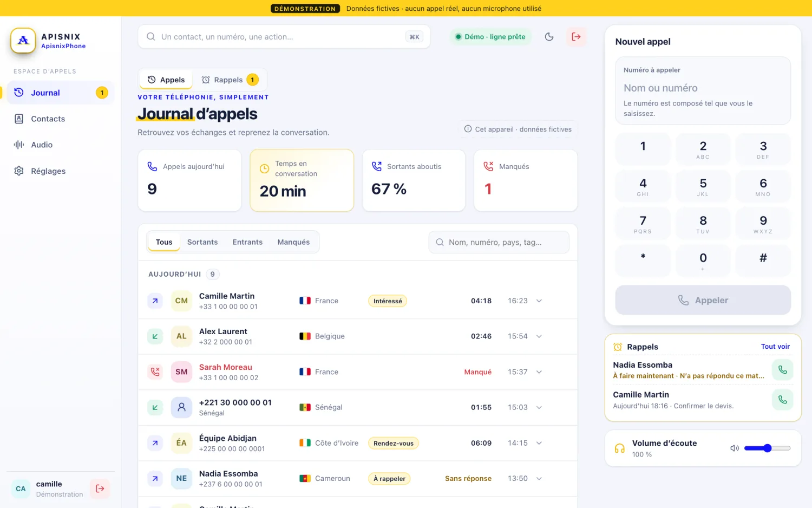This screenshot has width=812, height=508.
Task: Expand the Équipe Abidjan call row
Action: pos(539,443)
